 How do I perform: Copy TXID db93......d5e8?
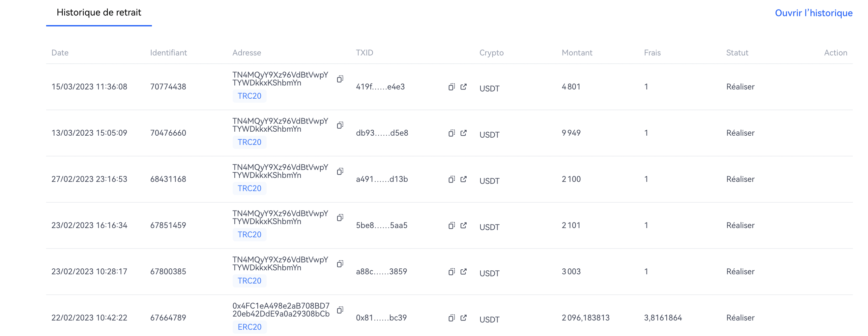point(451,133)
